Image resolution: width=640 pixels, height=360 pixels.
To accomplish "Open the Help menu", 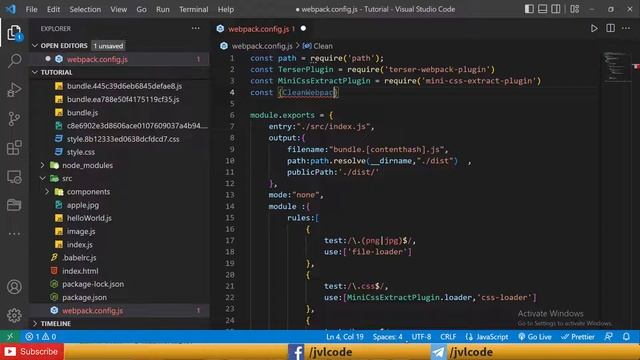I will point(226,9).
